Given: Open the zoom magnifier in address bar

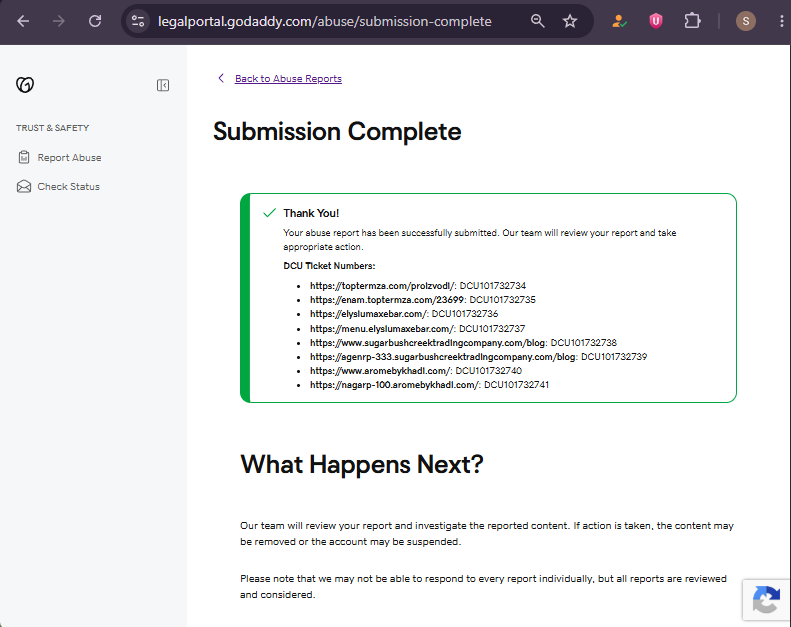Looking at the screenshot, I should tap(538, 21).
